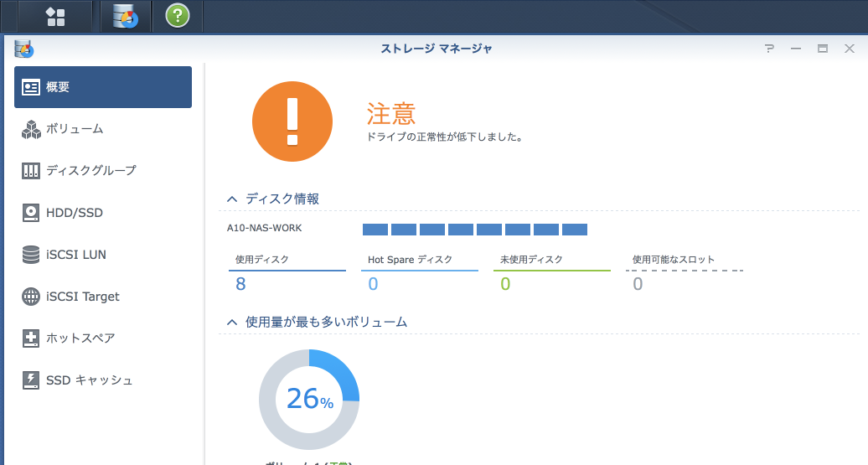Click the orange warning exclamation icon
The height and width of the screenshot is (465, 868).
(292, 121)
